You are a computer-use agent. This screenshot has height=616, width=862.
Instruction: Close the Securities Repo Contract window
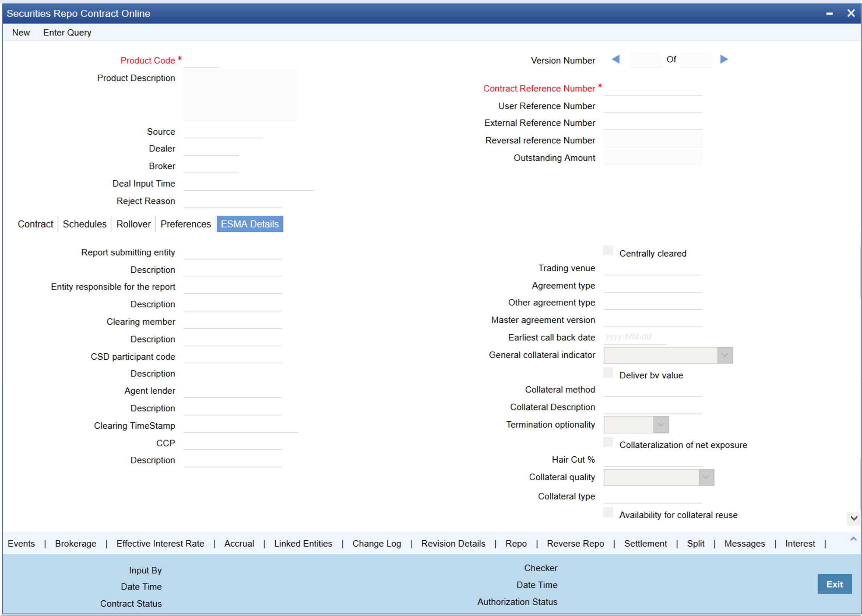pyautogui.click(x=850, y=13)
